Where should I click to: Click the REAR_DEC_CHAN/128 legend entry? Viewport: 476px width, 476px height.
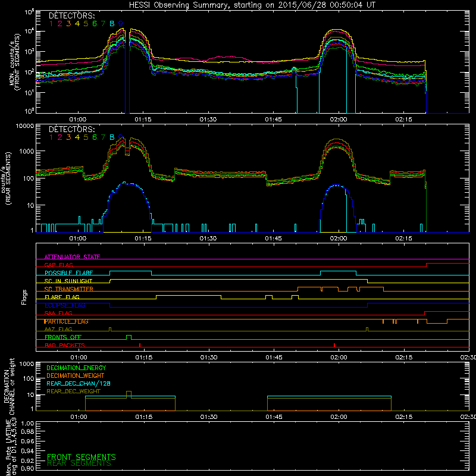pos(79,384)
